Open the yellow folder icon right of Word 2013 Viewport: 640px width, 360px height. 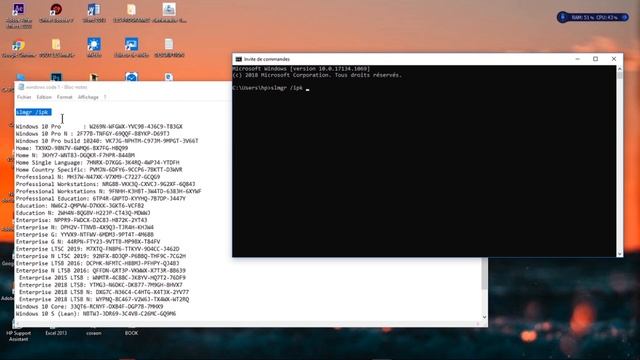tap(131, 9)
